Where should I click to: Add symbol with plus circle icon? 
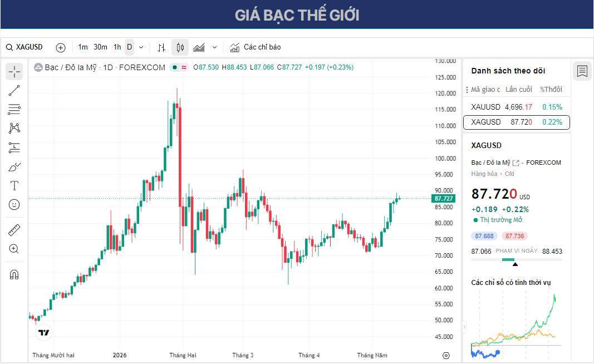point(61,47)
